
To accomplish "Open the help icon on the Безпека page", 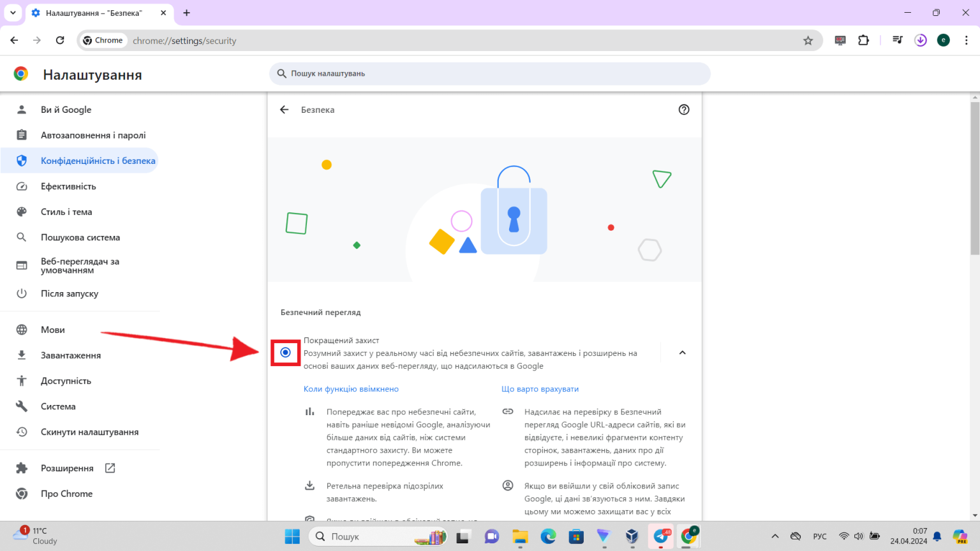I will point(683,110).
